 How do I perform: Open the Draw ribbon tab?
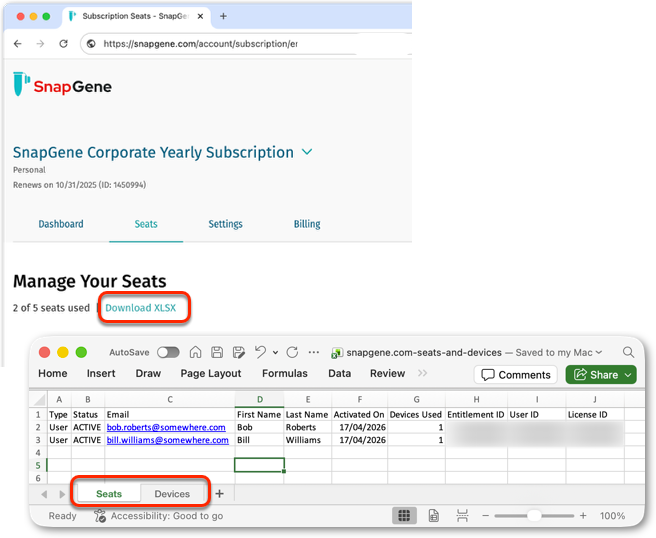[x=148, y=373]
